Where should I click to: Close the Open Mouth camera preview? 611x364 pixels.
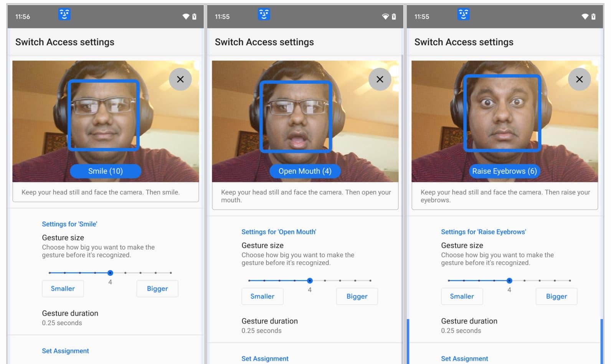380,79
